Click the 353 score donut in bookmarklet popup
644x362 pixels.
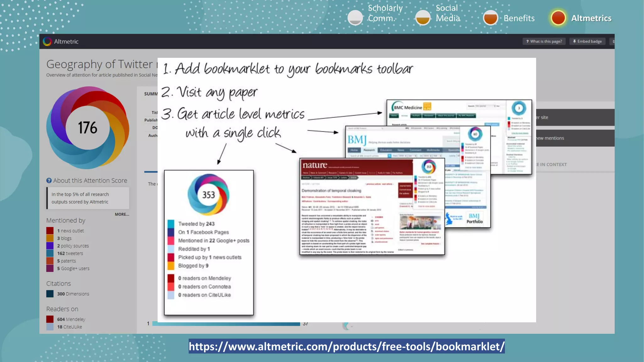[208, 195]
